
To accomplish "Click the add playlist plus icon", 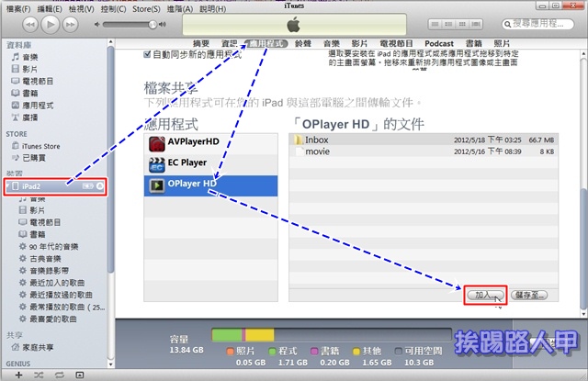I will (x=18, y=375).
